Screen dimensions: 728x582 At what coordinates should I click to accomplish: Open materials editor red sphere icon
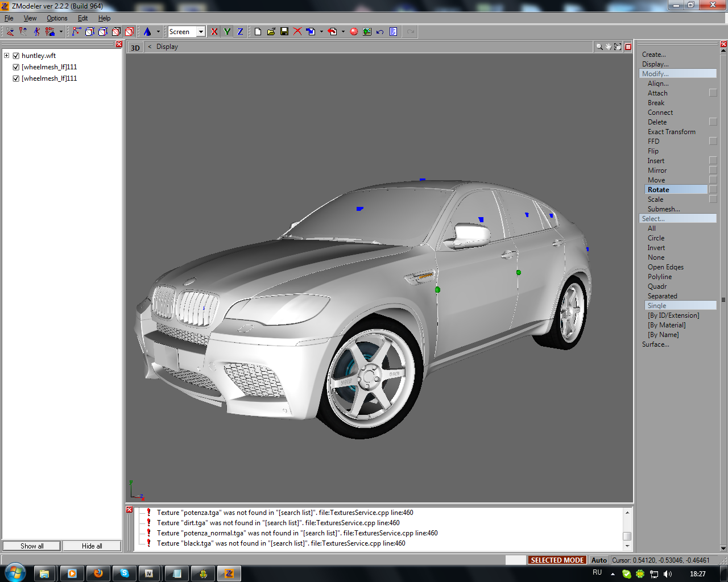[354, 32]
